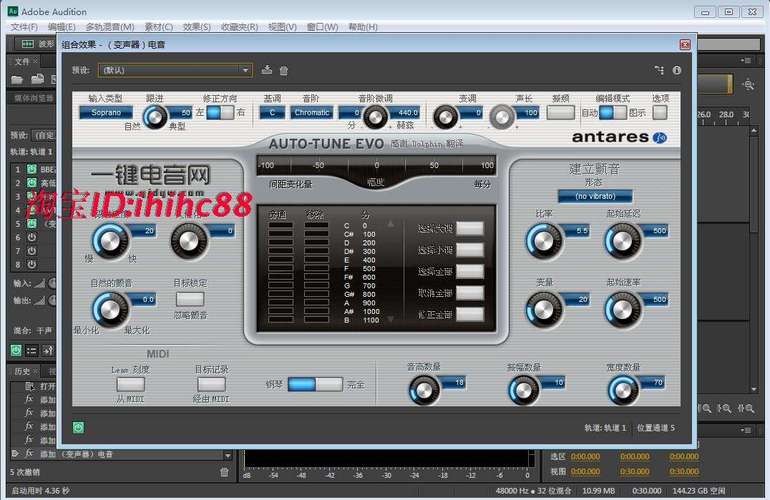The image size is (770, 500).
Task: Turn the vibrato rate knob set to 5.5
Action: coord(543,241)
